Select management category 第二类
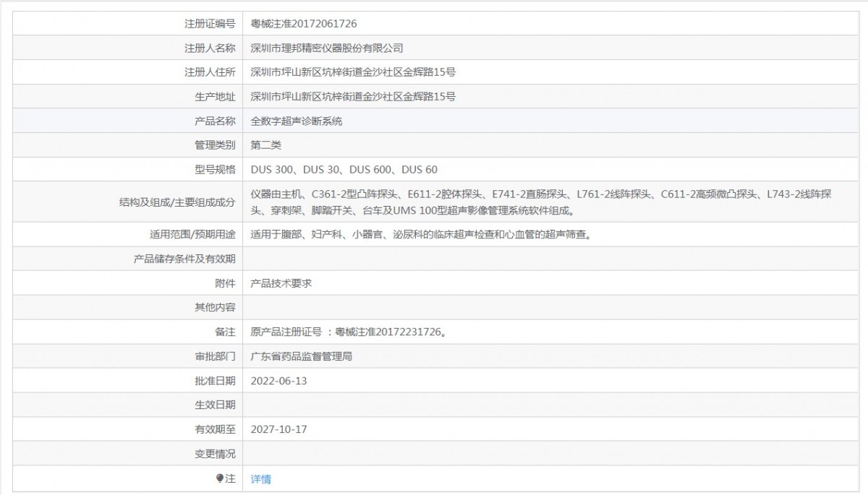The width and height of the screenshot is (868, 495). (x=265, y=145)
